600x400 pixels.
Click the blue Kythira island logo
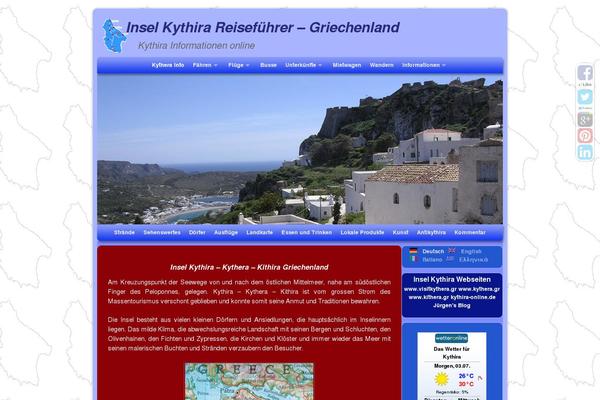pos(114,36)
